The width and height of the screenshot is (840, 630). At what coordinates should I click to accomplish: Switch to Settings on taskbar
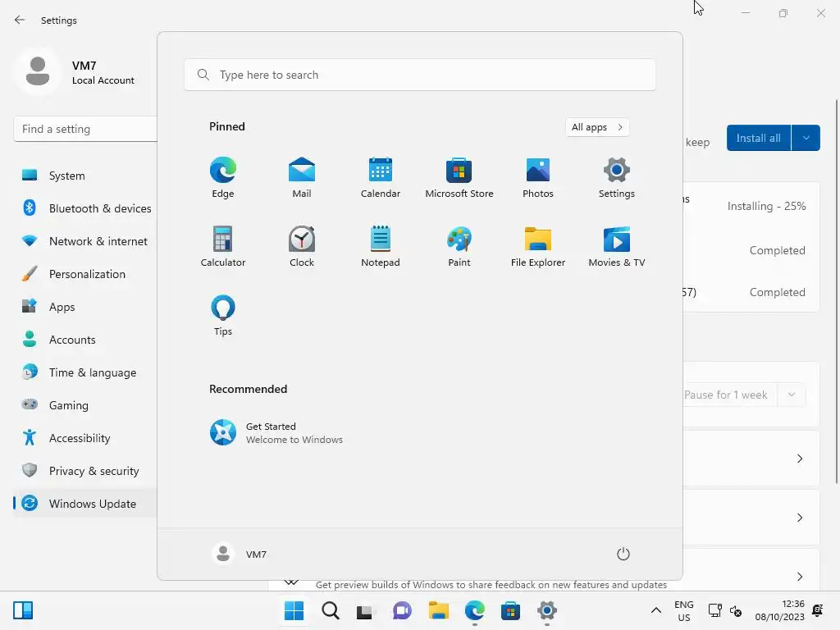click(547, 610)
